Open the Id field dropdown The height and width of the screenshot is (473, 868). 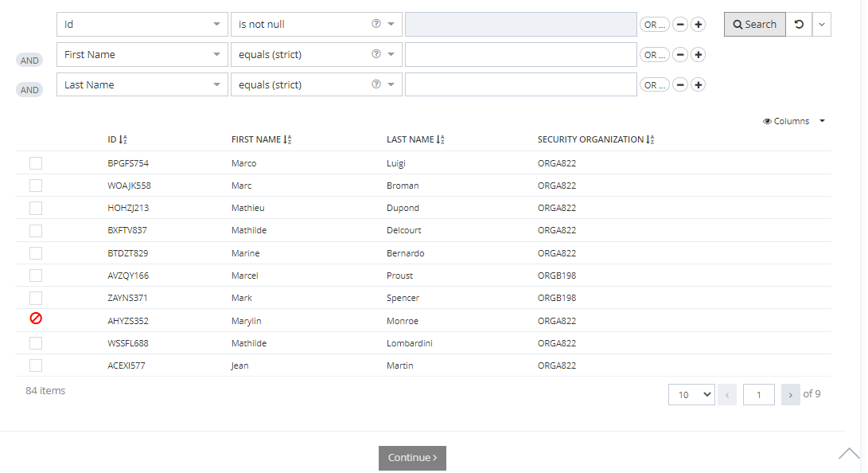142,25
